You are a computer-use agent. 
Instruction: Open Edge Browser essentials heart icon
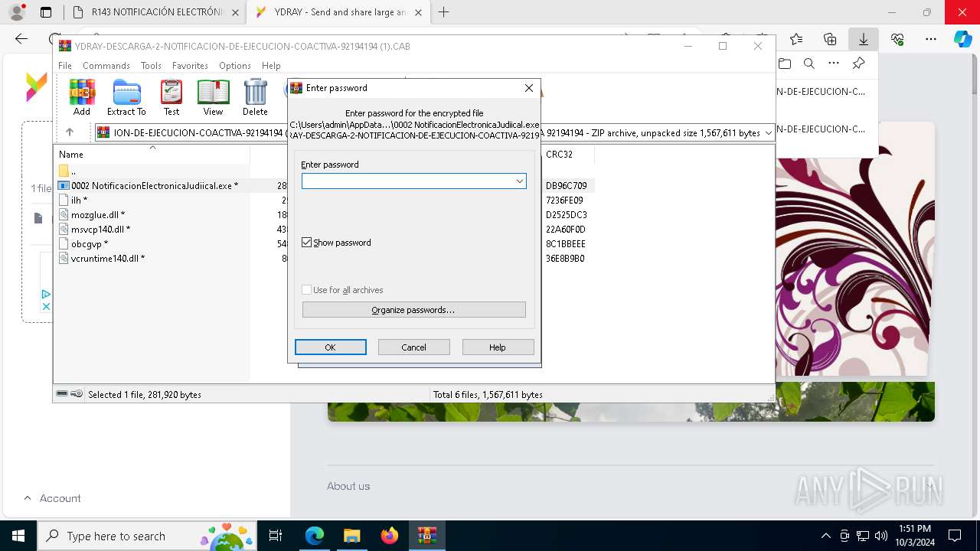tap(897, 39)
